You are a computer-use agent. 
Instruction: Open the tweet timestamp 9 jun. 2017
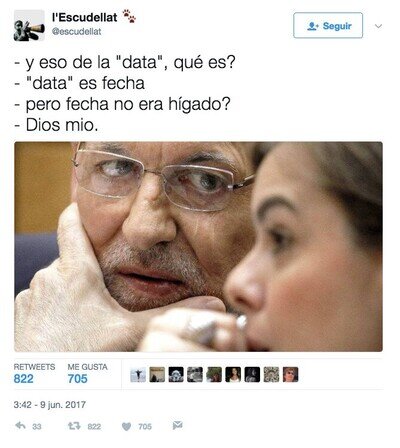(50, 405)
